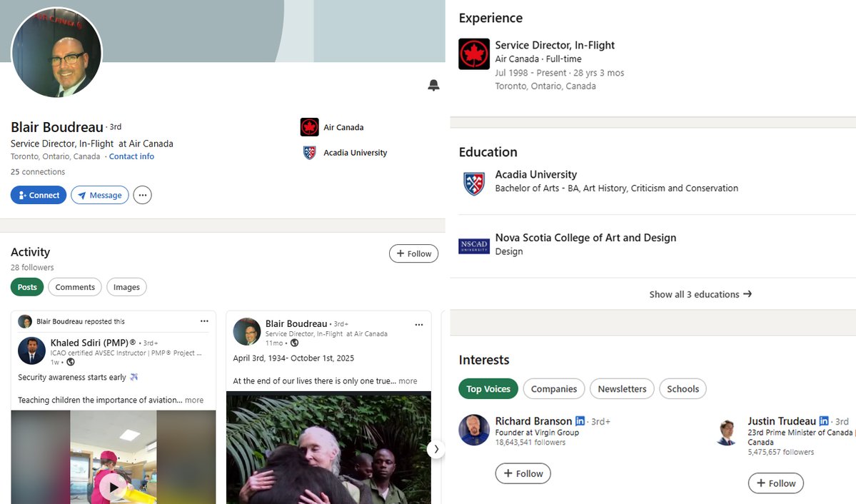Open Service Director, In-Flight experience title

[555, 45]
